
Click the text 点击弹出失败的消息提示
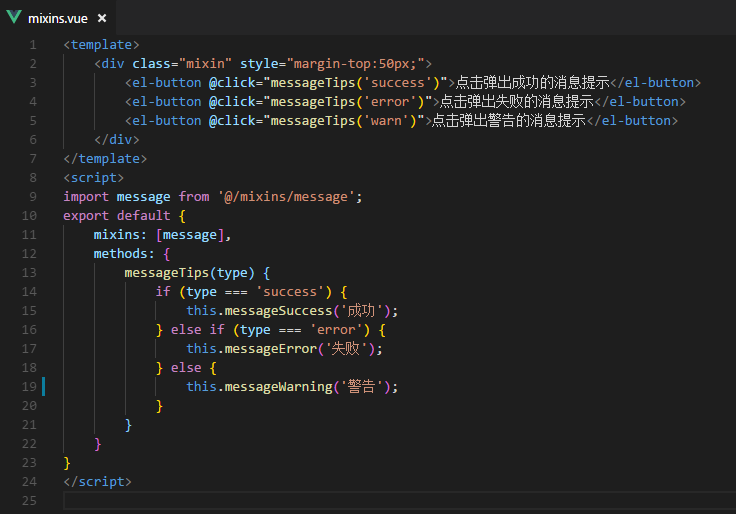[517, 102]
